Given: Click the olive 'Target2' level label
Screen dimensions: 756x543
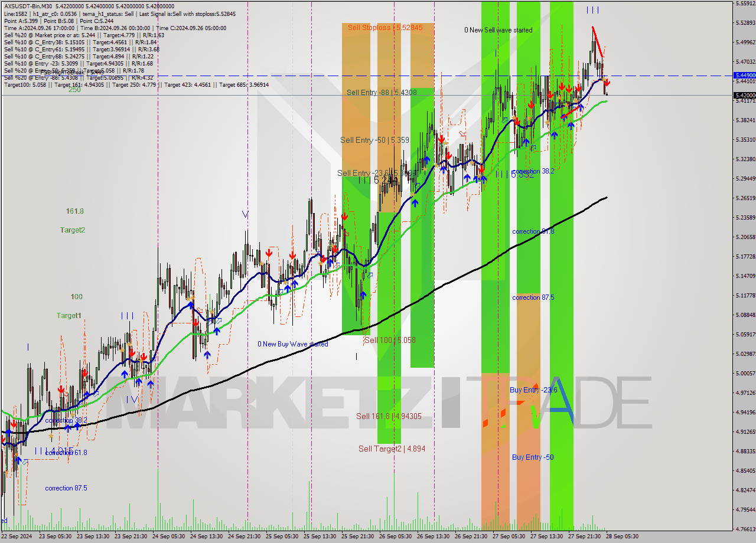Looking at the screenshot, I should [73, 230].
